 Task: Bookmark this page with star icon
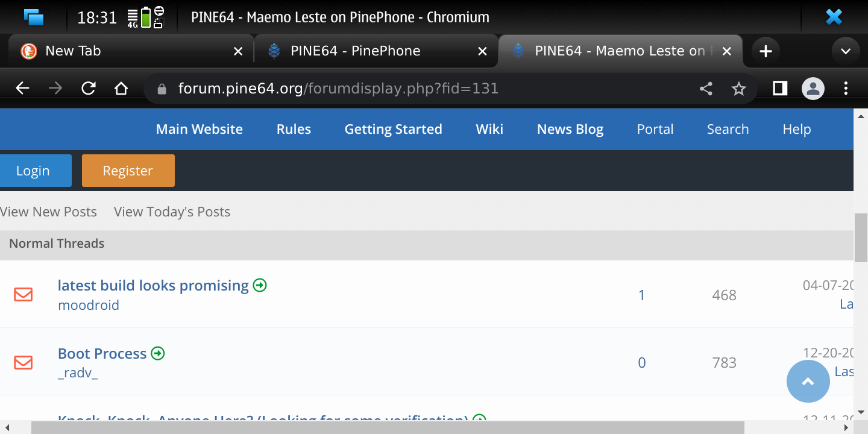(738, 89)
